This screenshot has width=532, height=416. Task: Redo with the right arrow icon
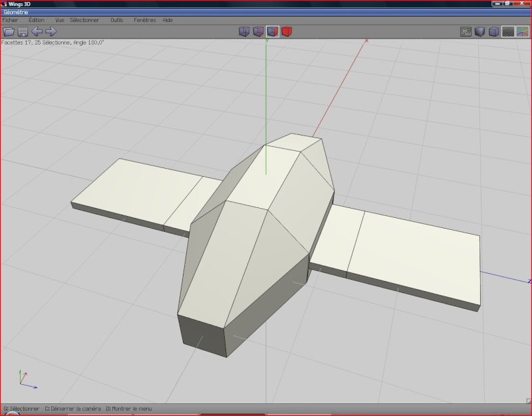(51, 31)
